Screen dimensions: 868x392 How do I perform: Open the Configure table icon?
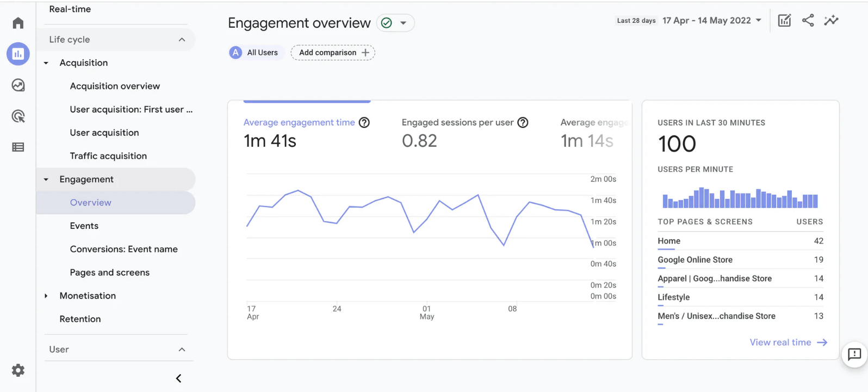tap(18, 147)
